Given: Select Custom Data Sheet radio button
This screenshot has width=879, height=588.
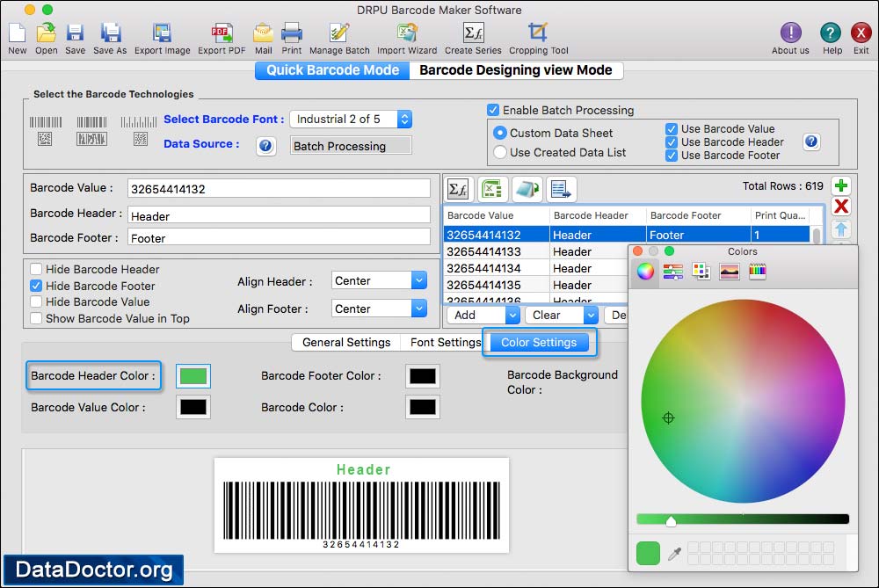Looking at the screenshot, I should [x=499, y=133].
